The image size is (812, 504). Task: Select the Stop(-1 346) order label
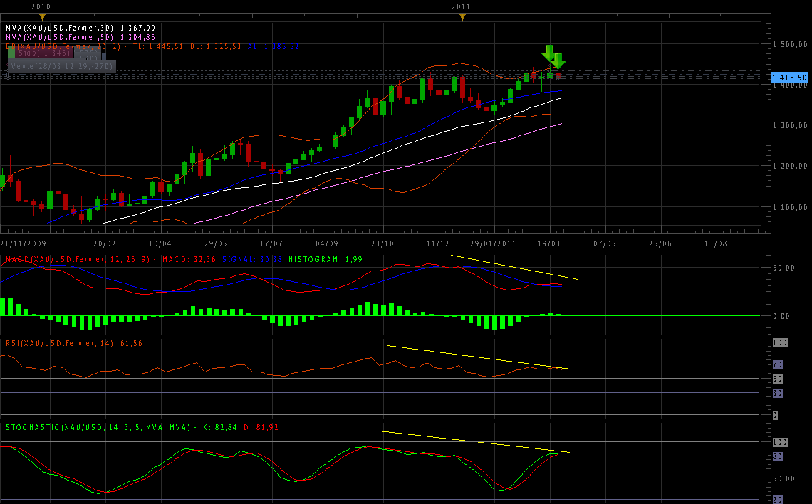pos(43,53)
